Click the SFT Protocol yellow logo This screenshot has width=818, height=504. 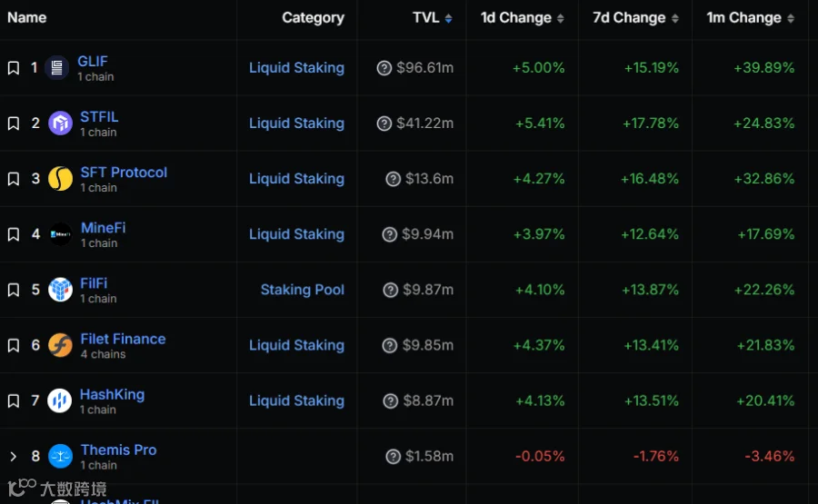point(60,179)
